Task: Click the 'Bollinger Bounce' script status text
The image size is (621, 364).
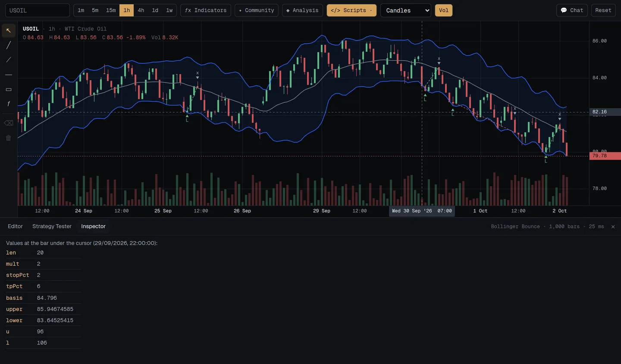Action: [515, 226]
